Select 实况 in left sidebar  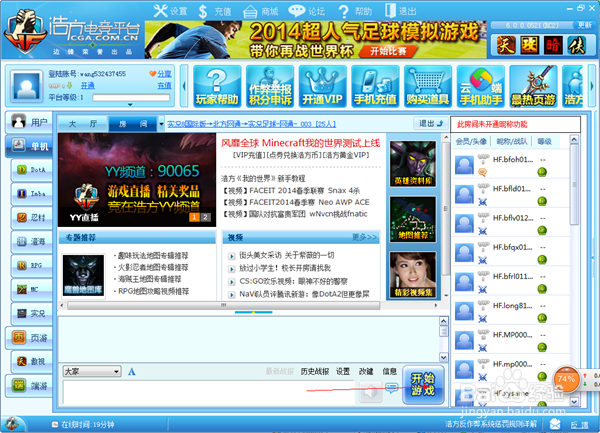point(32,313)
